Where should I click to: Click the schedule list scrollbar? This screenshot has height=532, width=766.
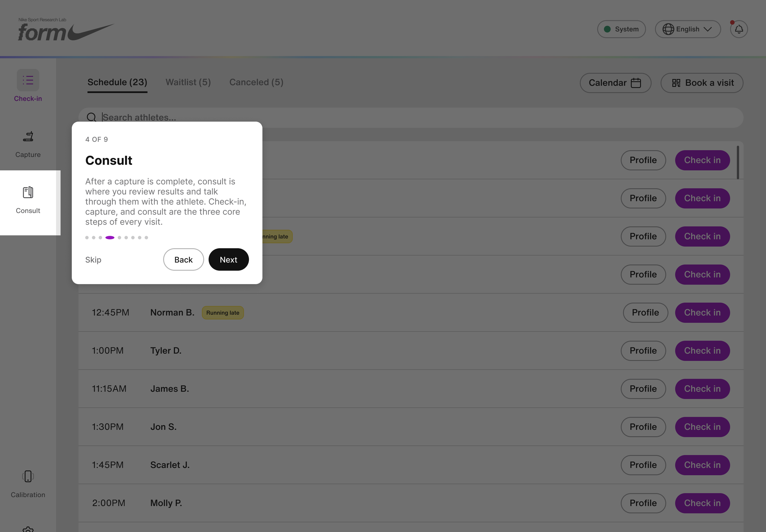[x=738, y=162]
